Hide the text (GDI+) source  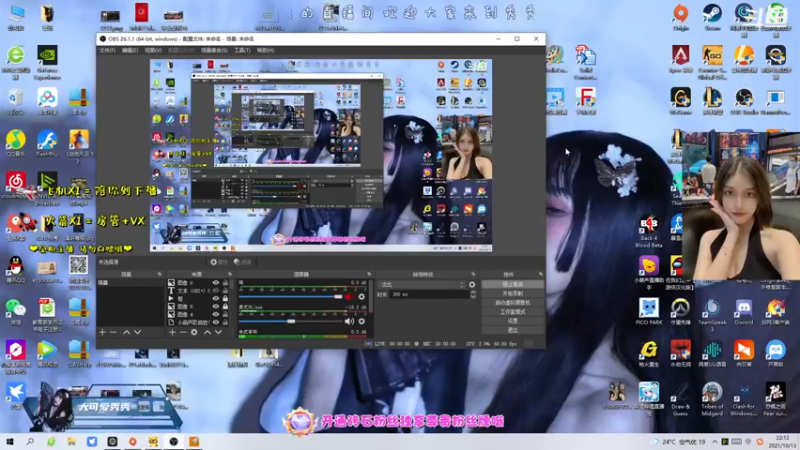tap(217, 291)
